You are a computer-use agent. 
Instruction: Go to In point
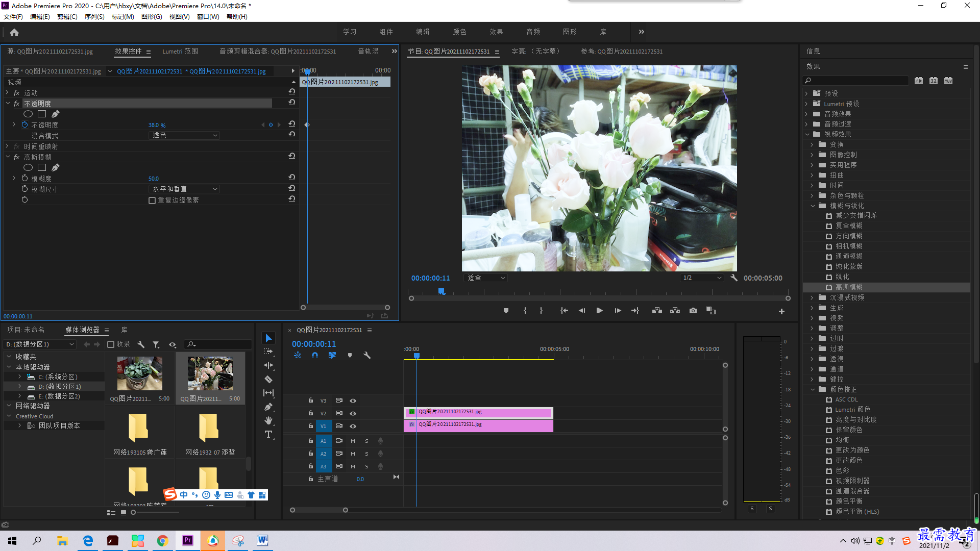click(x=564, y=311)
